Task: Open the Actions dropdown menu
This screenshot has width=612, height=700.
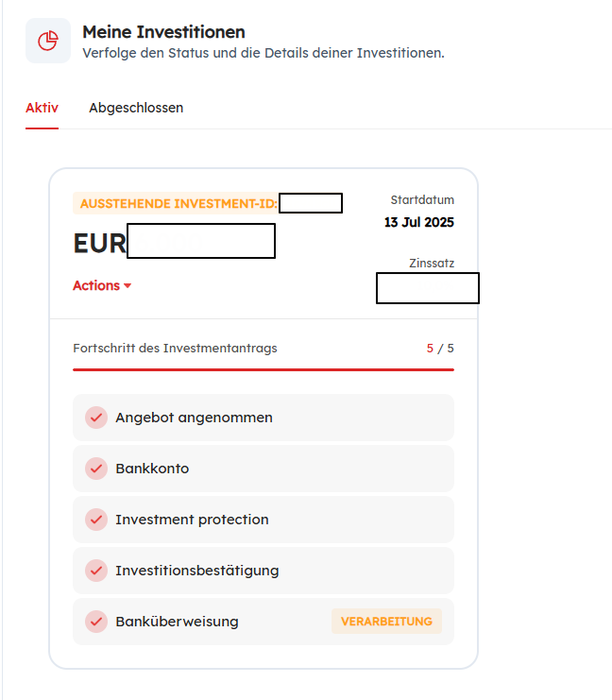Action: coord(101,285)
